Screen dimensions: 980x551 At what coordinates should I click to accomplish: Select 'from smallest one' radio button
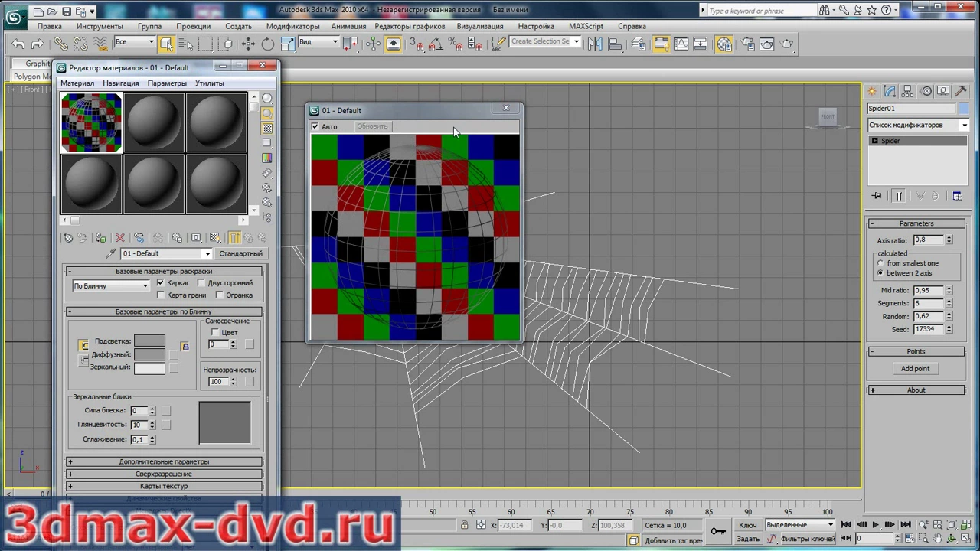tap(880, 263)
